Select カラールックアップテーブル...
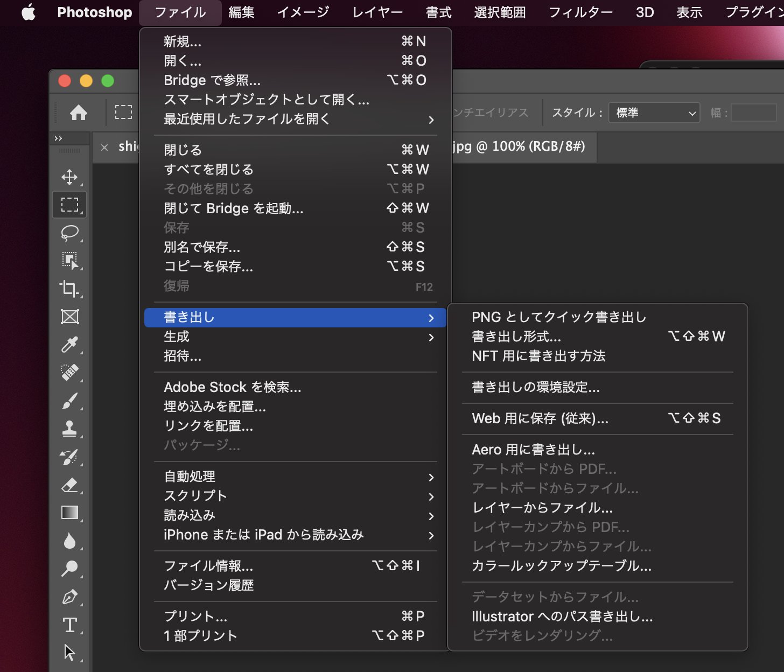Screen dimensions: 784x672 pos(598,566)
